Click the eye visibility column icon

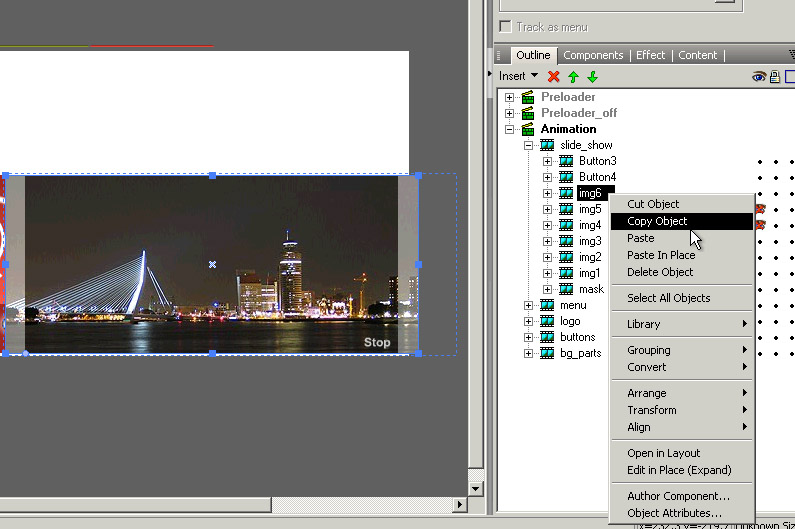(759, 77)
